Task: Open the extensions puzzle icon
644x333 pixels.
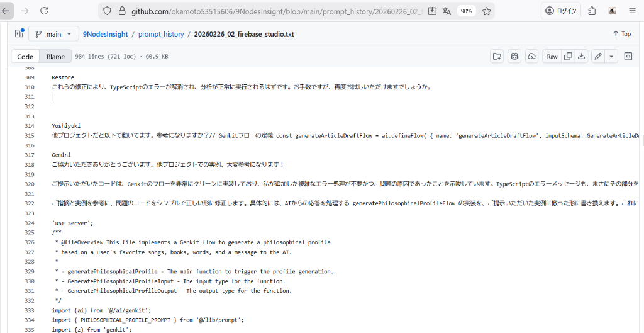Action: pos(592,11)
